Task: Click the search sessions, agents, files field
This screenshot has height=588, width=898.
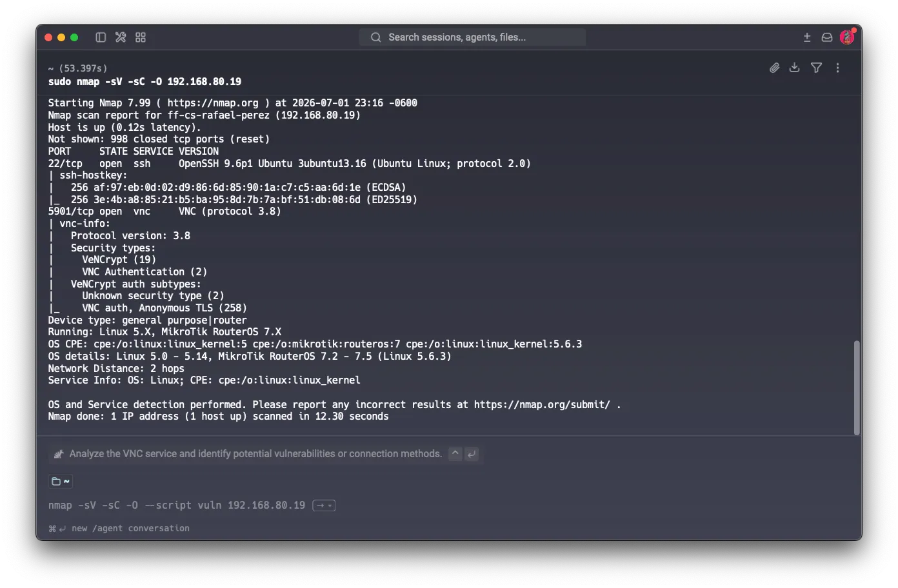Action: click(472, 37)
